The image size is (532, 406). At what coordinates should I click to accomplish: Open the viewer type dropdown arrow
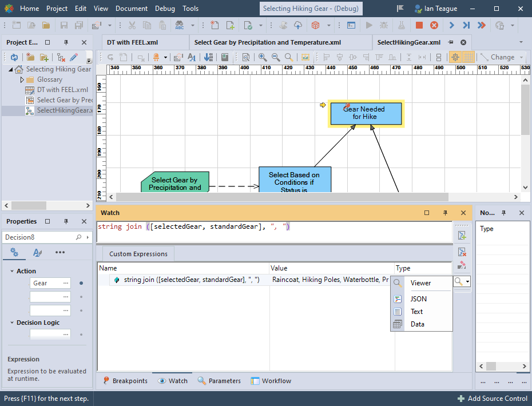click(x=467, y=281)
